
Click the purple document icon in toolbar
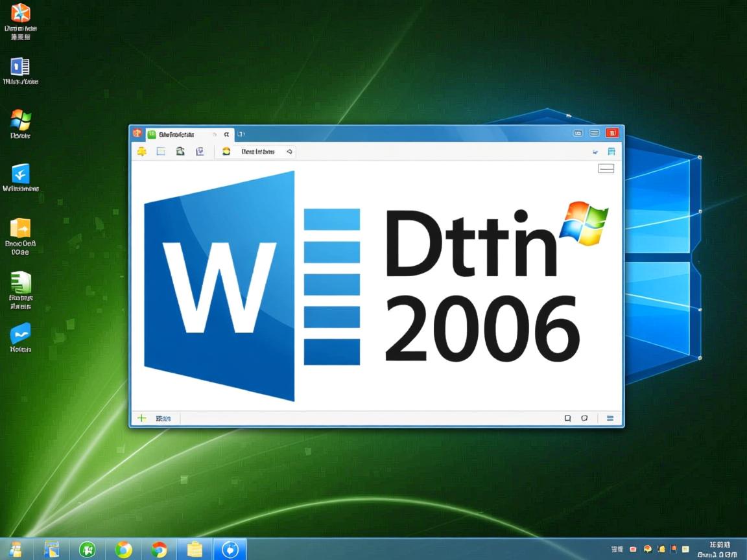tap(200, 152)
